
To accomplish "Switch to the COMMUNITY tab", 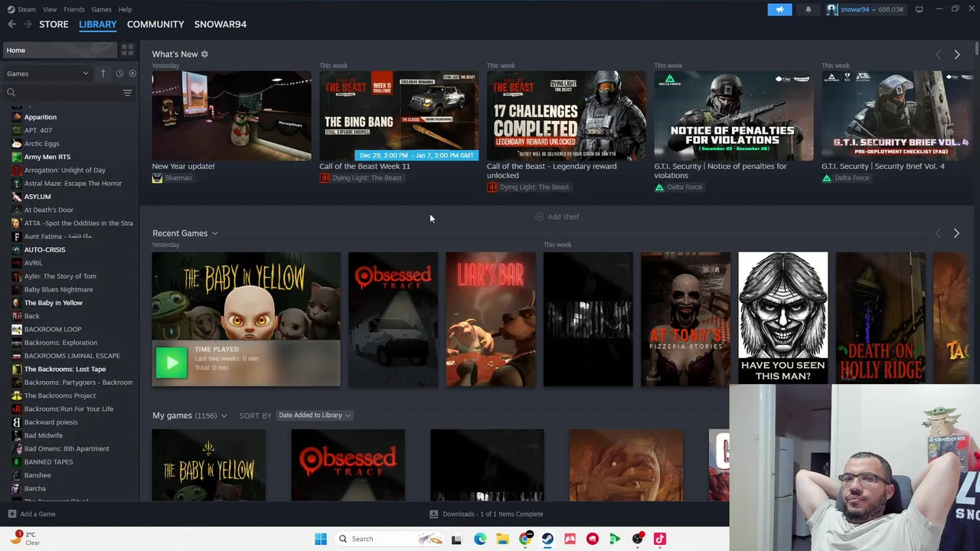I will [x=155, y=24].
